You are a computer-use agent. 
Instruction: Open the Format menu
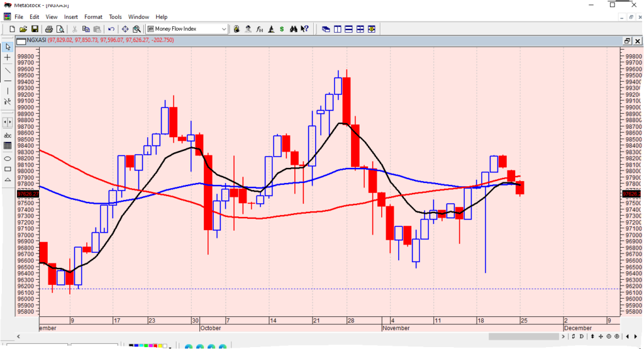pyautogui.click(x=93, y=16)
